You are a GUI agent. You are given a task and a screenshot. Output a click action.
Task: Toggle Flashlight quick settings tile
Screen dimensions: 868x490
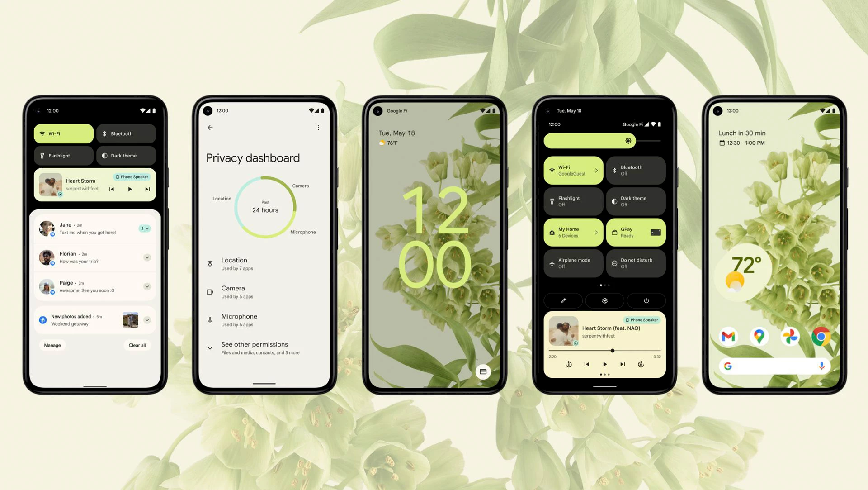pyautogui.click(x=64, y=155)
